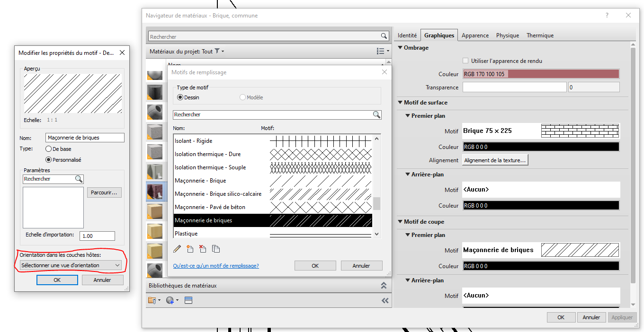Select the Modèle pattern type radio button
The image size is (644, 332).
[x=242, y=97]
